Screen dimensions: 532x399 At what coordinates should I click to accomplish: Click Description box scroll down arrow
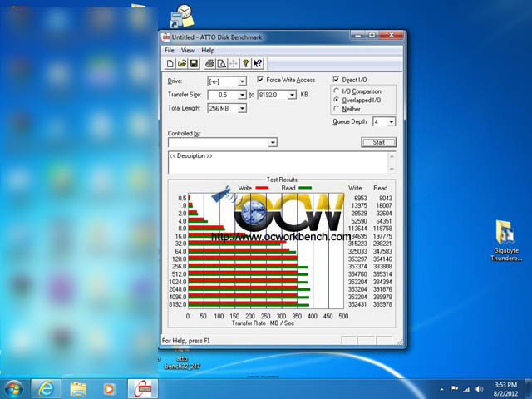coord(392,169)
